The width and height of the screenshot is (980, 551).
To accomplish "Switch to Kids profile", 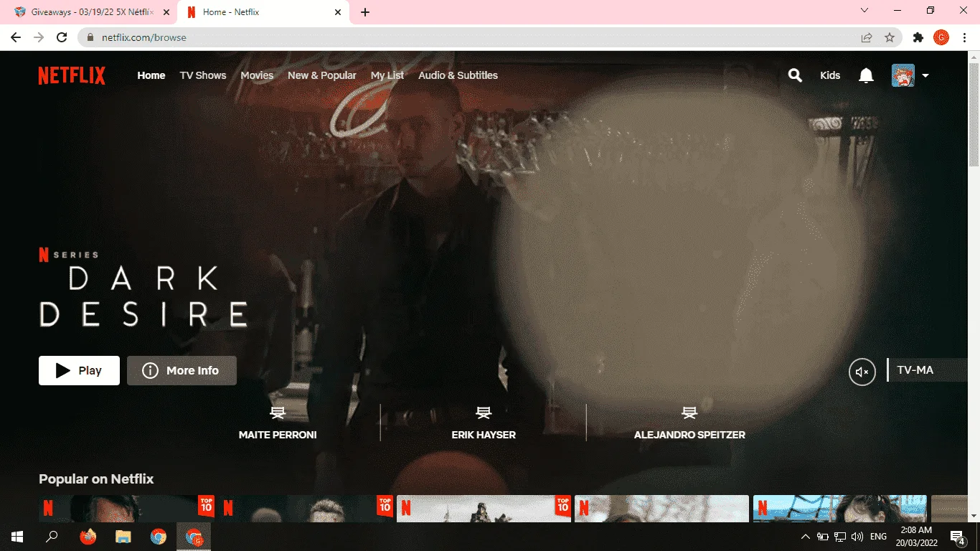I will point(830,75).
